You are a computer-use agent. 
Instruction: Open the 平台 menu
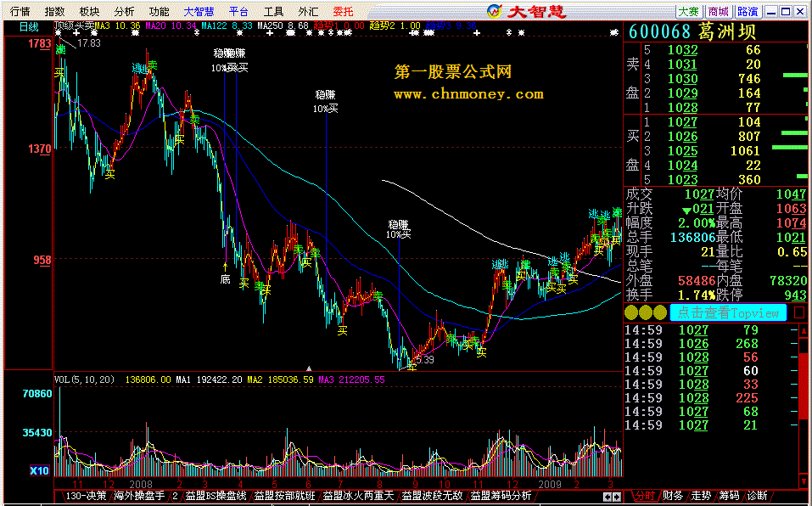click(x=238, y=11)
